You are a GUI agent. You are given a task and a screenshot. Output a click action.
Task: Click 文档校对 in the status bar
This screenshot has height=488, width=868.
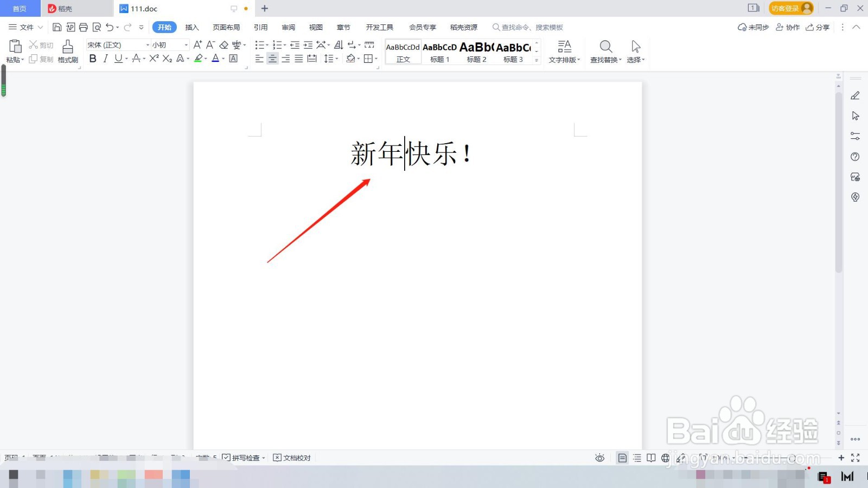(292, 458)
